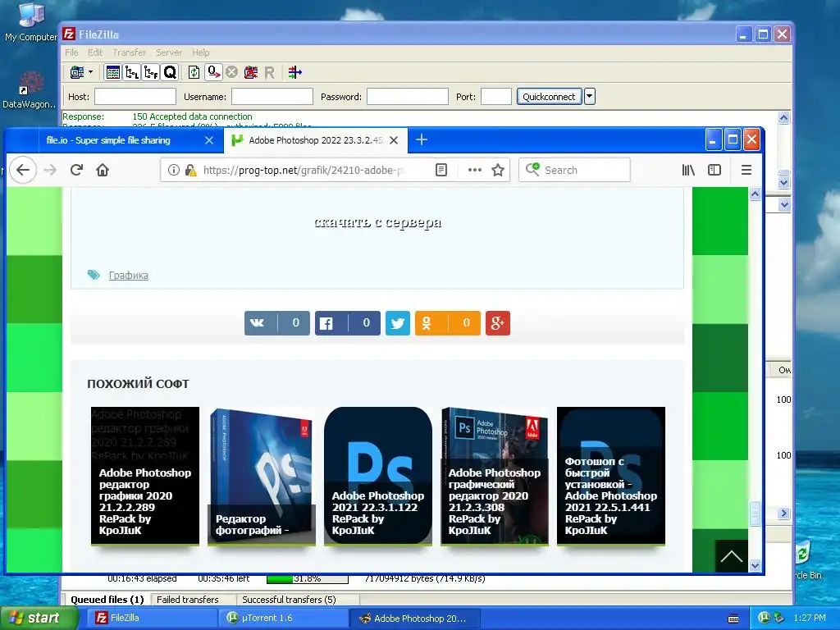Open Photoshop 2021 22.5.1.441 RePack thumbnail
The image size is (840, 630).
pos(611,476)
